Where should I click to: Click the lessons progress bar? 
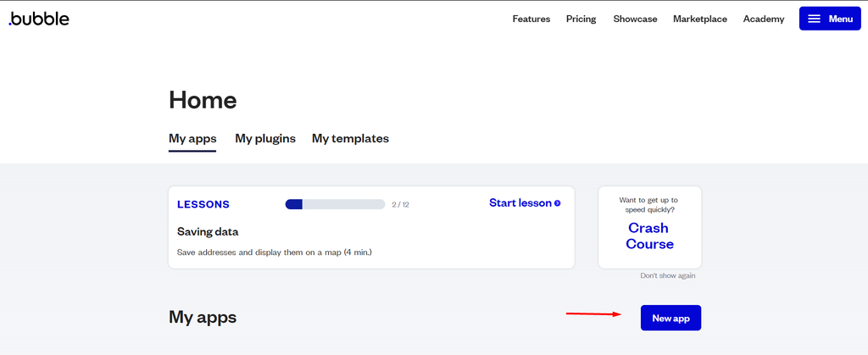[335, 204]
